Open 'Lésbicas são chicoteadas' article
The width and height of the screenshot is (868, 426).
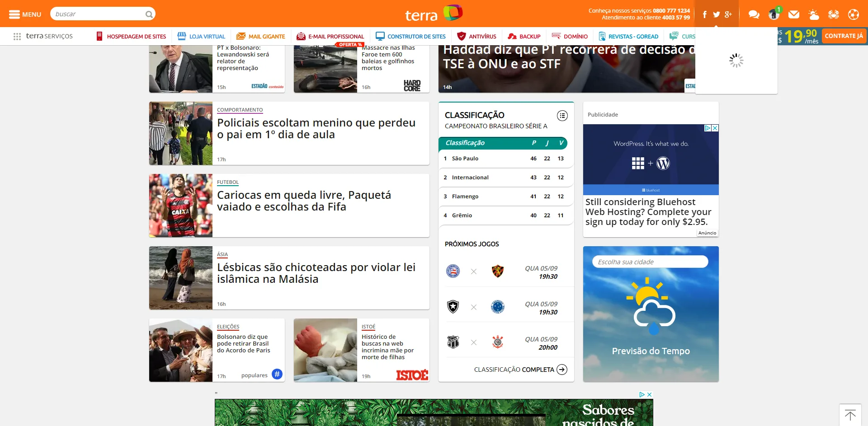(316, 273)
